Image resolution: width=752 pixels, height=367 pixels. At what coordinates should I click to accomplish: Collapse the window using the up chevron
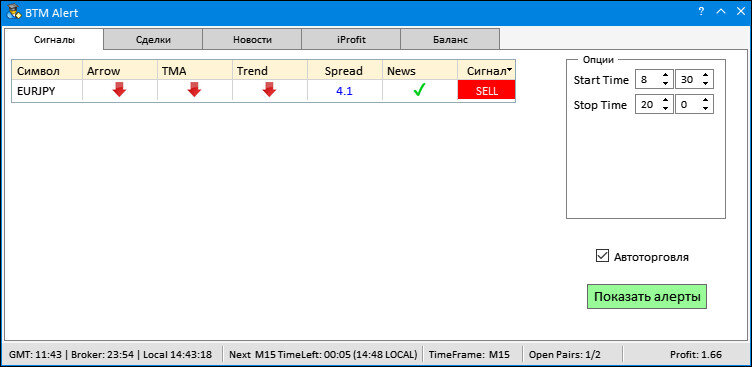(720, 12)
